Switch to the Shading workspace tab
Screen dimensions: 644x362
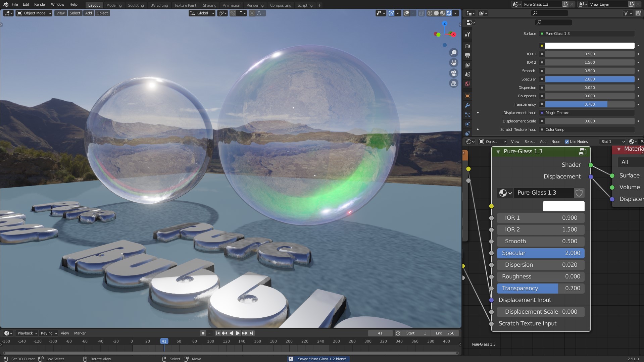[209, 5]
